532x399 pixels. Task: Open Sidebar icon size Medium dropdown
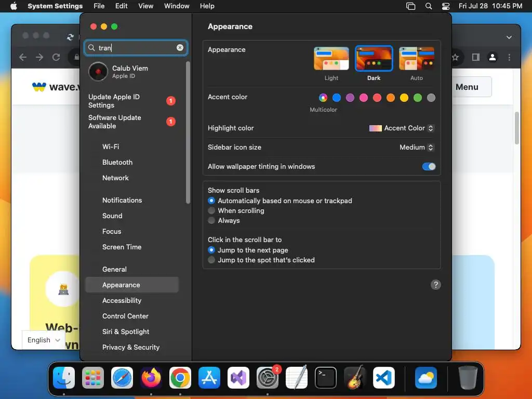click(417, 147)
